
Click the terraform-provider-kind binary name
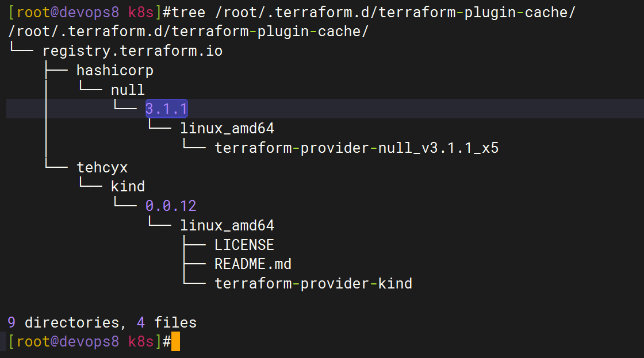(x=313, y=283)
